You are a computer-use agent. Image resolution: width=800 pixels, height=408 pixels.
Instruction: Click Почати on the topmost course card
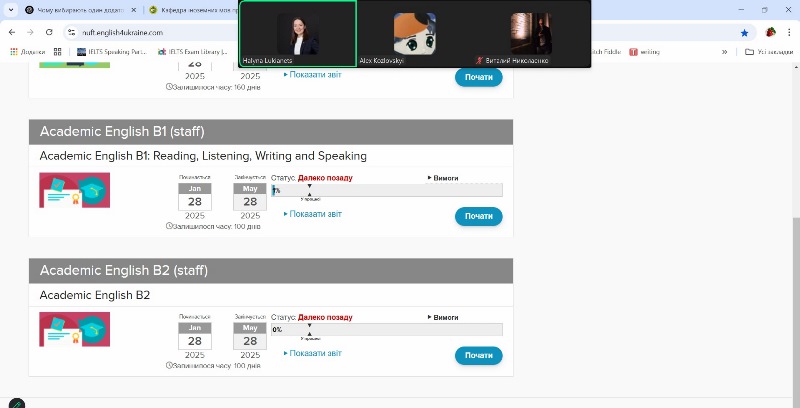479,78
